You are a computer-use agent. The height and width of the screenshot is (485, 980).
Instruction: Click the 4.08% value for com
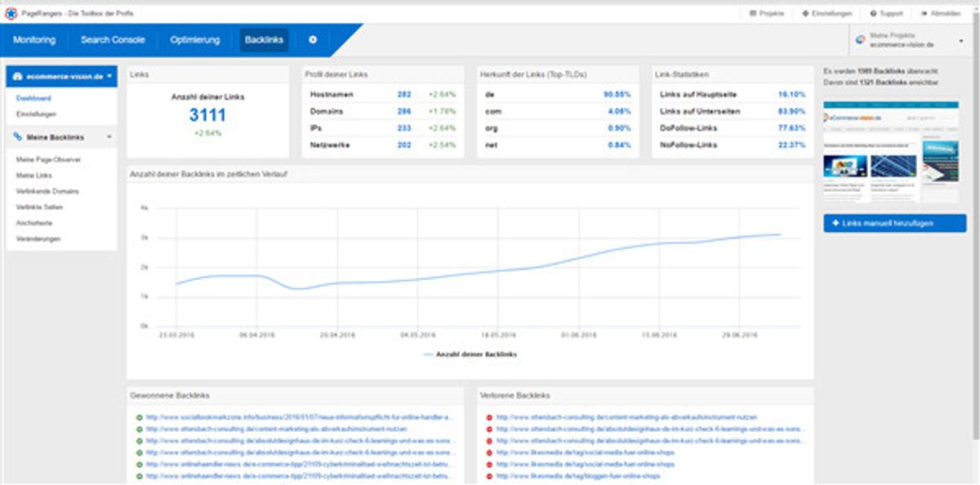click(x=620, y=111)
